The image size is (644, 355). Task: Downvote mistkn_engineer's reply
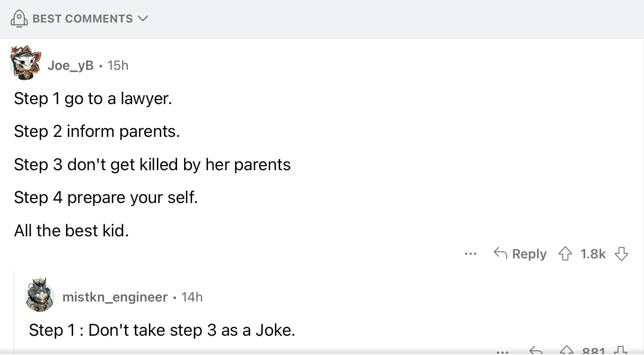coord(621,350)
